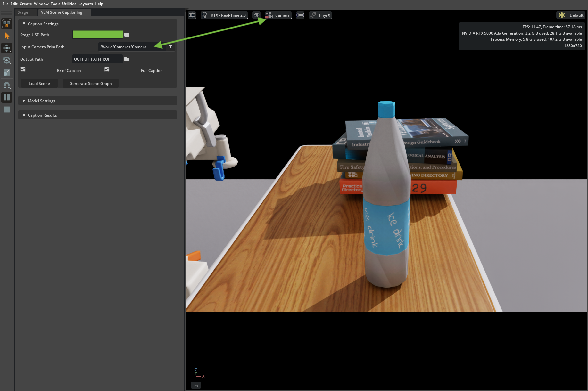The width and height of the screenshot is (588, 391).
Task: Open the Utilities menu
Action: coord(69,4)
